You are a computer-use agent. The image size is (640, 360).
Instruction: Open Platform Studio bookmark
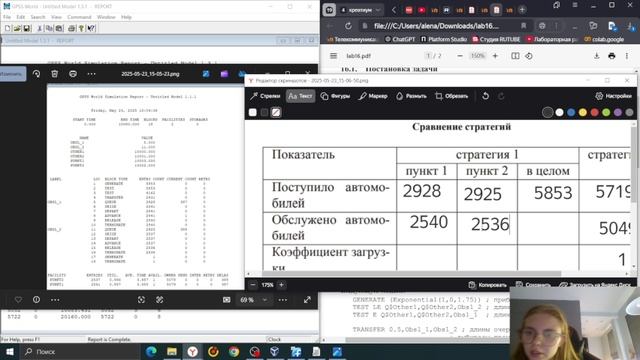[443, 39]
